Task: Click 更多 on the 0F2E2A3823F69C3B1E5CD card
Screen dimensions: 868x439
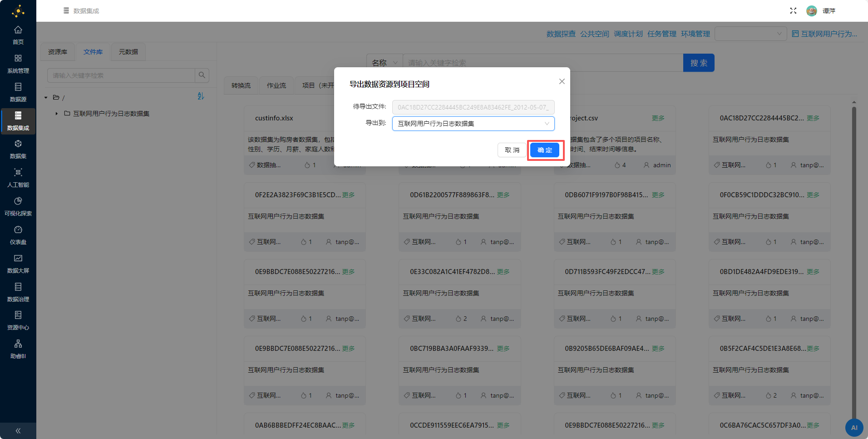Action: [349, 195]
